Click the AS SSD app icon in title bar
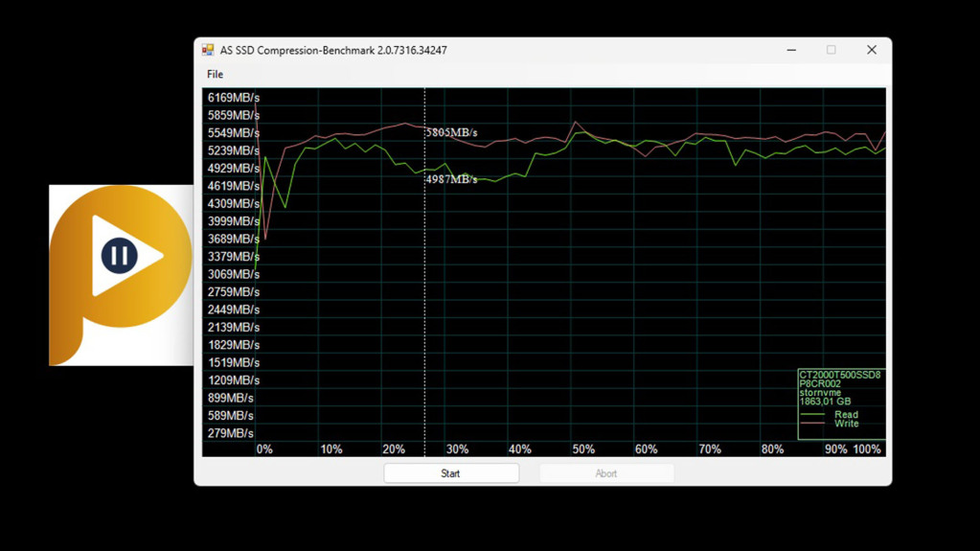This screenshot has width=980, height=551. 208,50
